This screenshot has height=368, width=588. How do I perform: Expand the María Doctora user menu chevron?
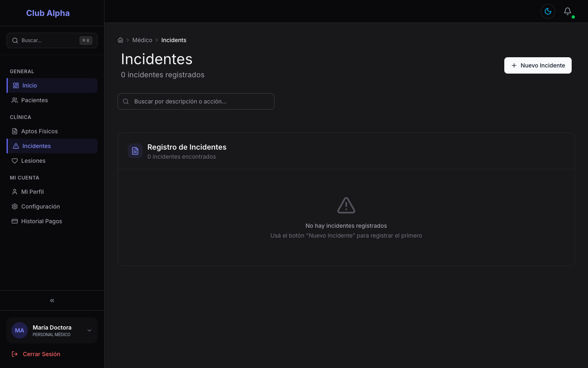[x=89, y=330]
